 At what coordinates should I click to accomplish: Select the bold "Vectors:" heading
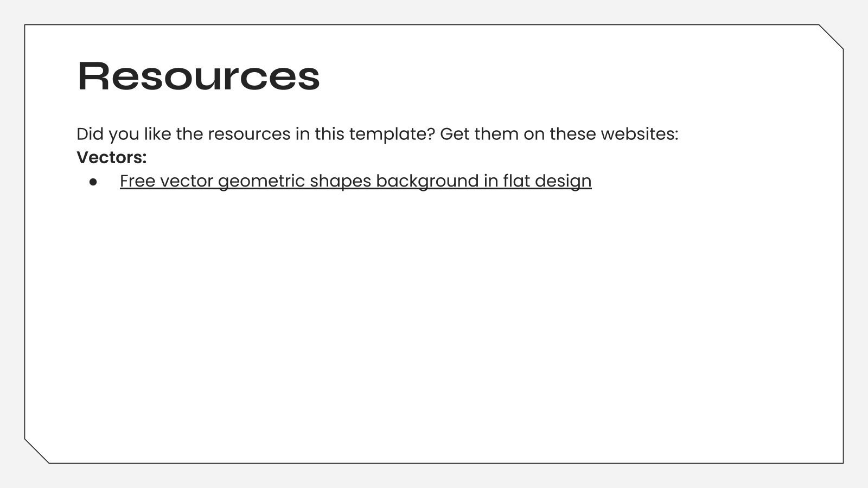point(112,157)
